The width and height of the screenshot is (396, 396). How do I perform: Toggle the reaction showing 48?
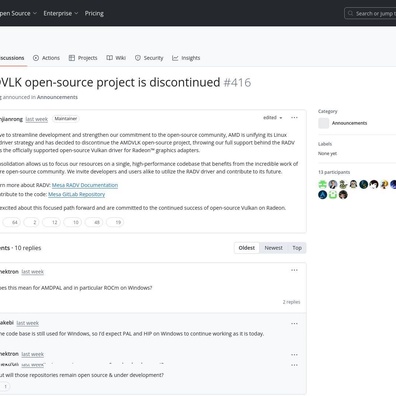tap(94, 222)
